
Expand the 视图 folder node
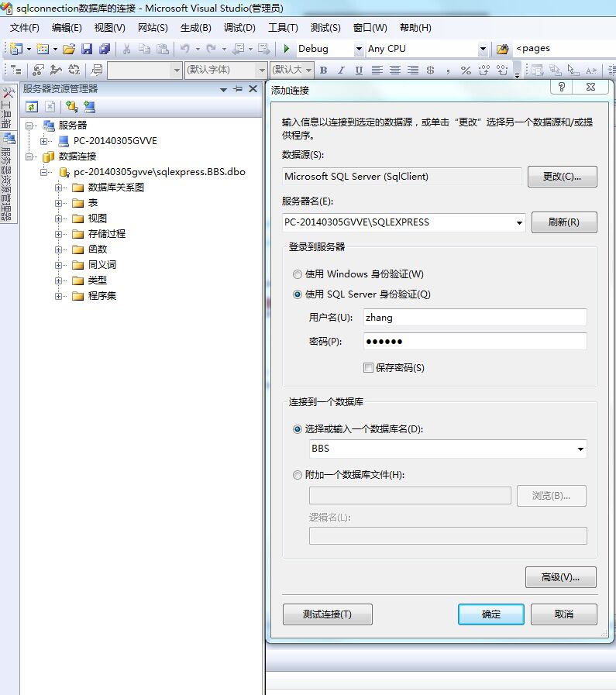coord(58,218)
